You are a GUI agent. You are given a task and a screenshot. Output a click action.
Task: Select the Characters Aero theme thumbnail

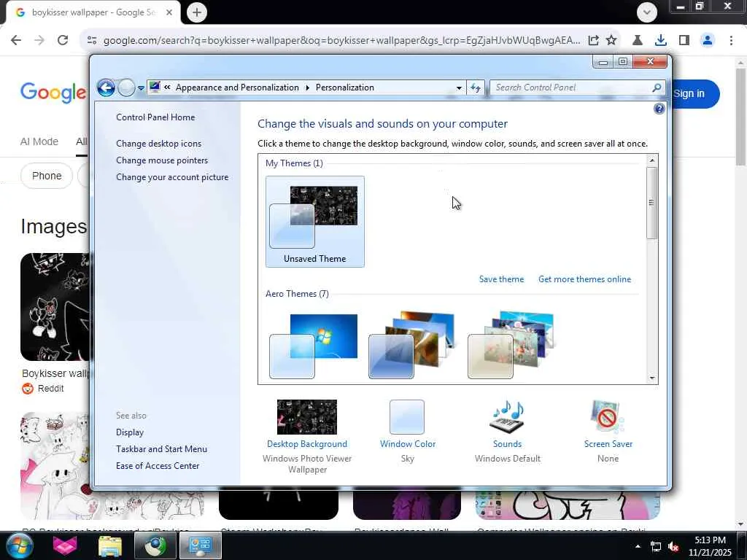tap(511, 345)
